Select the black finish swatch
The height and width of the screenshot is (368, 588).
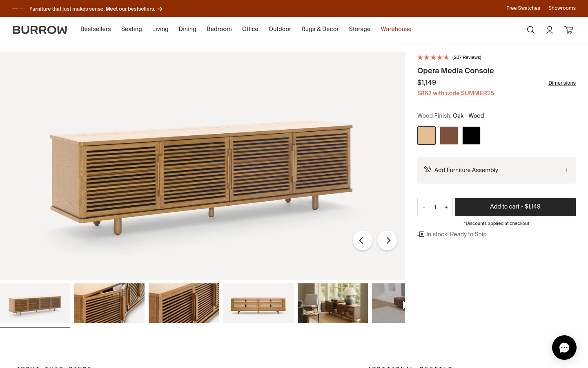click(x=471, y=135)
